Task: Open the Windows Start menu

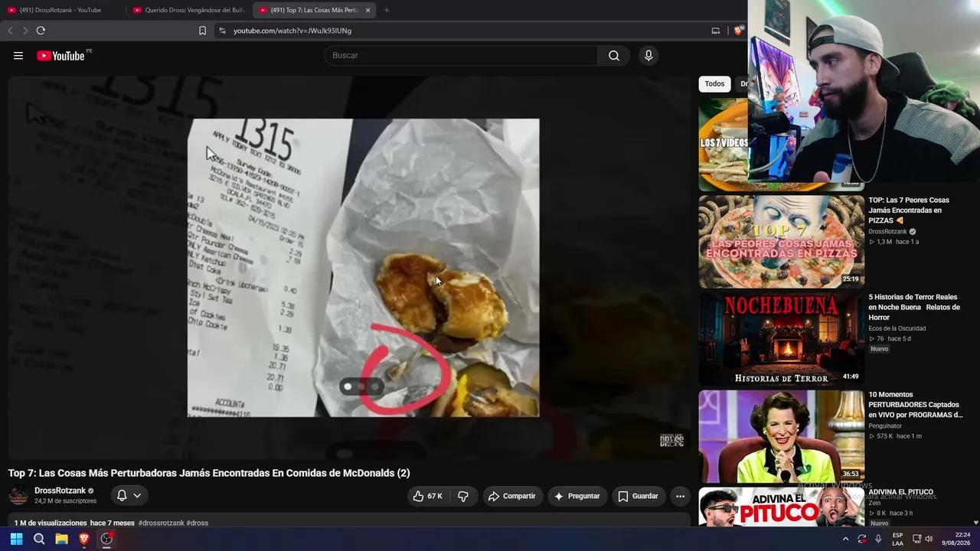Action: click(16, 539)
